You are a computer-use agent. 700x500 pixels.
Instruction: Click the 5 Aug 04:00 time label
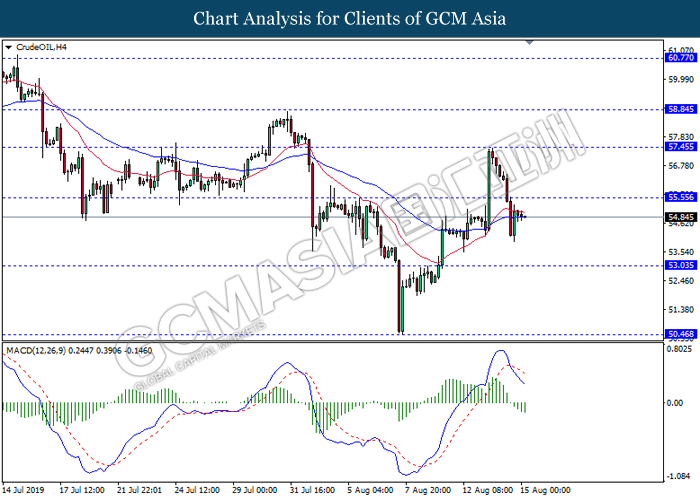coord(370,490)
